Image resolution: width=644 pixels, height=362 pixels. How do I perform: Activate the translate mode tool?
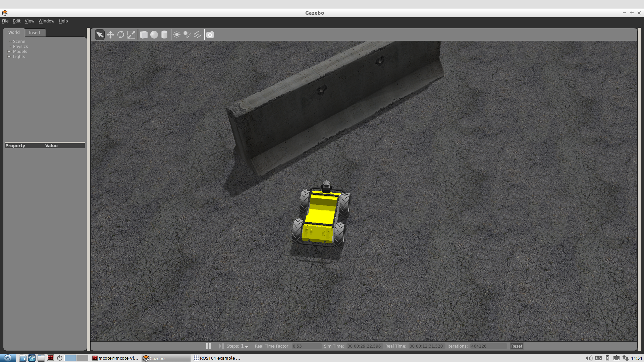click(x=110, y=35)
